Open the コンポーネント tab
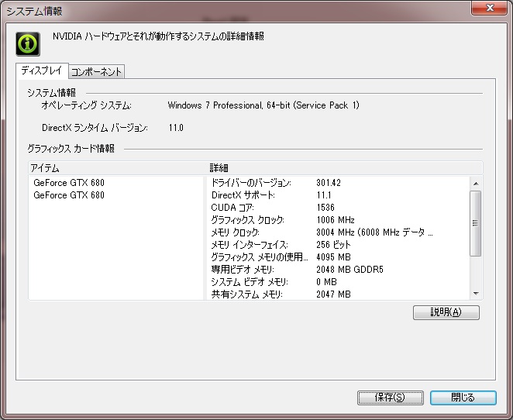Image resolution: width=513 pixels, height=420 pixels. point(97,71)
